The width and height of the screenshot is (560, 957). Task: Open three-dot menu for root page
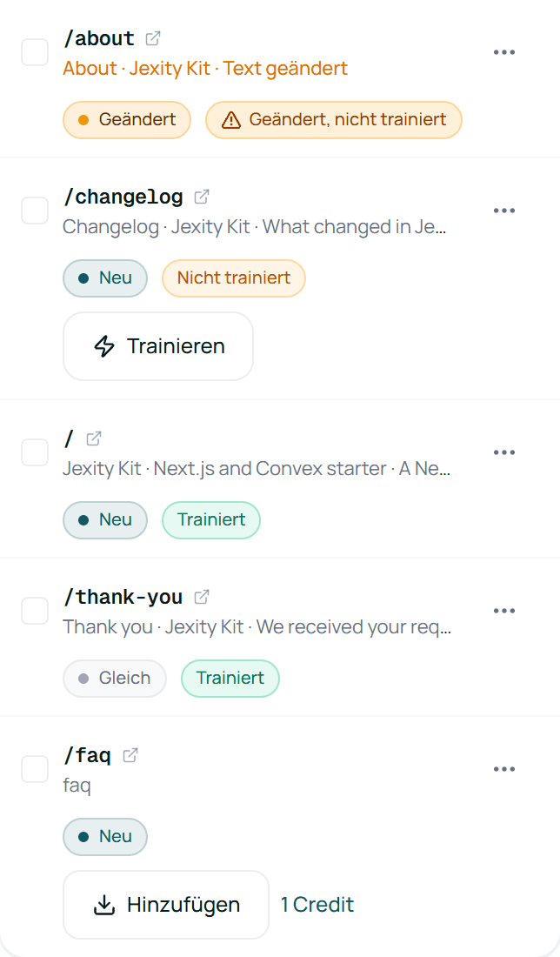pyautogui.click(x=504, y=453)
